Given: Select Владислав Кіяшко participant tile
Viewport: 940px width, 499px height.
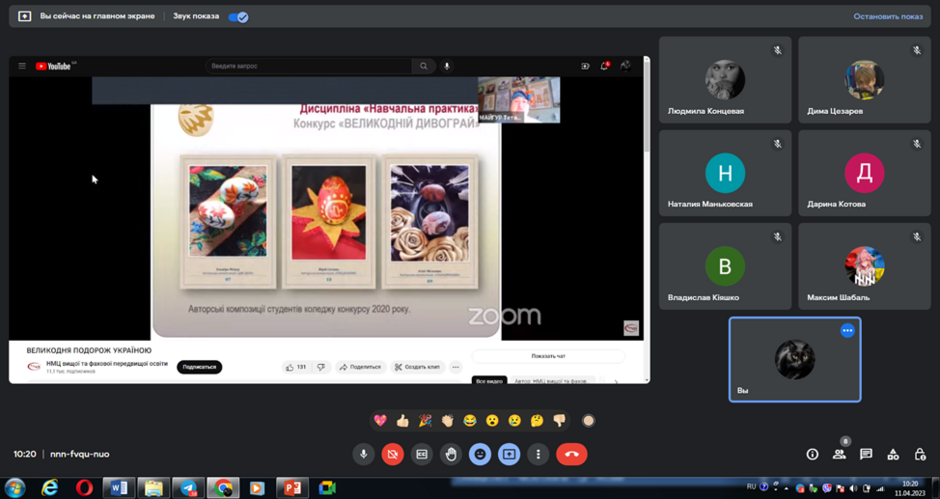Looking at the screenshot, I should click(725, 266).
